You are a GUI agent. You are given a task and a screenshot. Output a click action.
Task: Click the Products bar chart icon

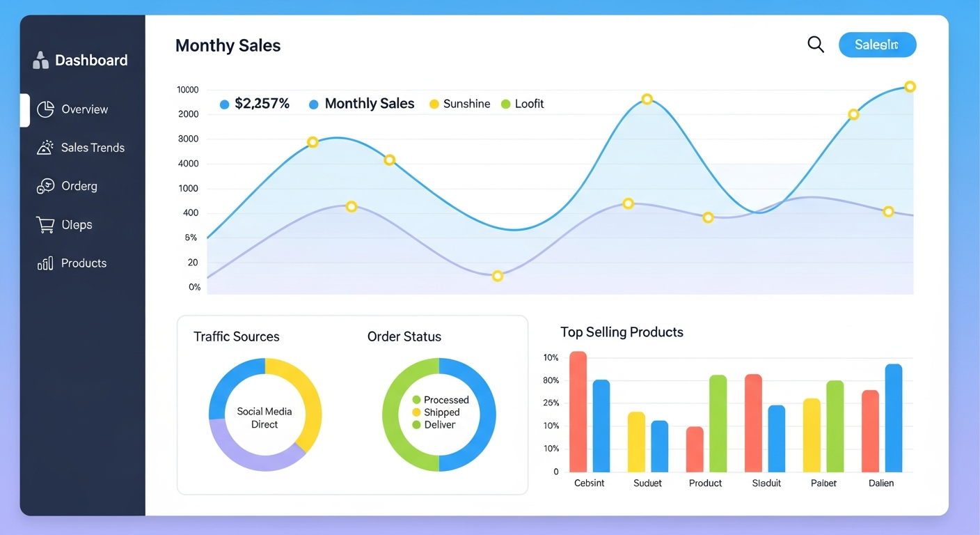(x=45, y=263)
